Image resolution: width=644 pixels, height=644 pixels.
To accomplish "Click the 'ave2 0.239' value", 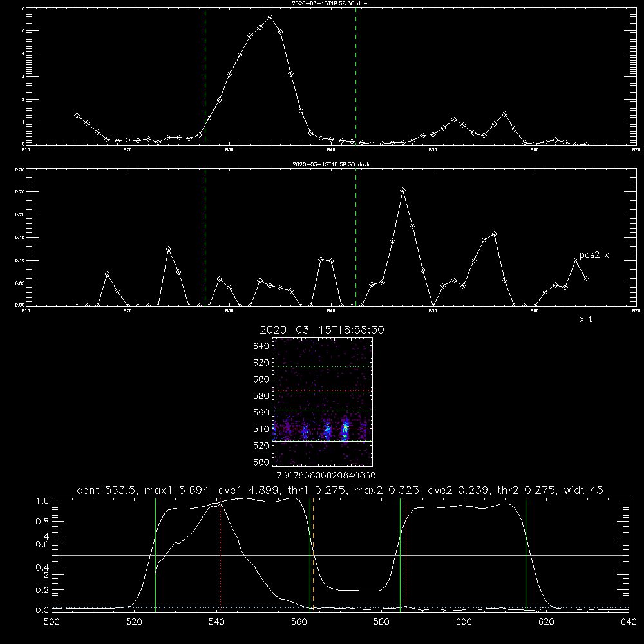I will coord(460,490).
